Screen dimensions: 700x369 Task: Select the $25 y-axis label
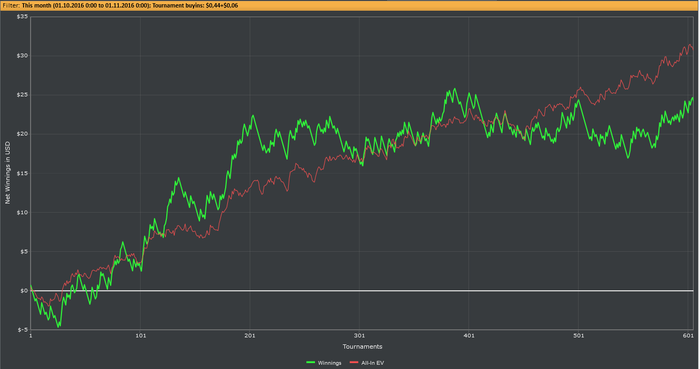click(22, 95)
